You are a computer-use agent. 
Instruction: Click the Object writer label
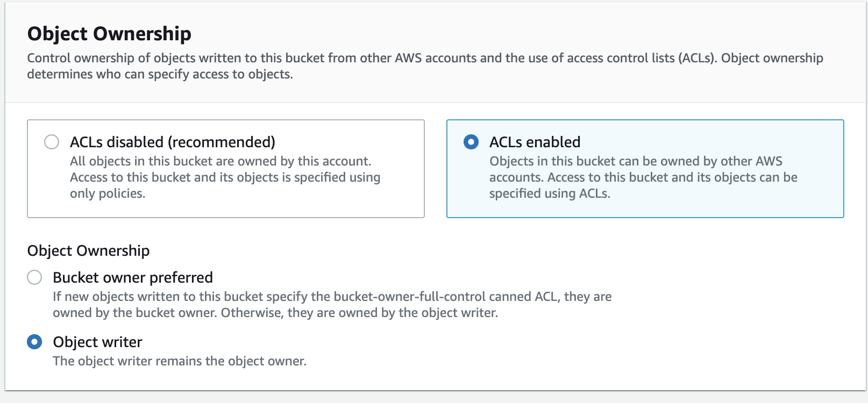click(x=97, y=342)
